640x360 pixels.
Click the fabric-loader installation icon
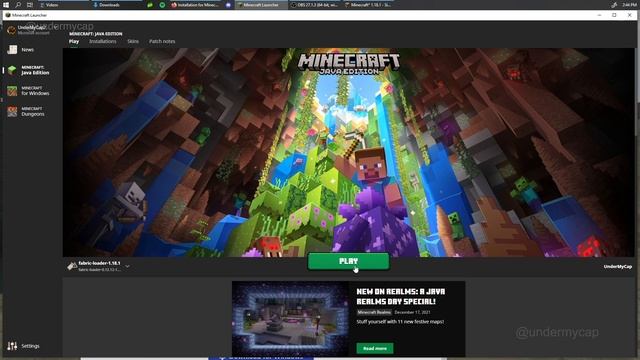click(72, 266)
